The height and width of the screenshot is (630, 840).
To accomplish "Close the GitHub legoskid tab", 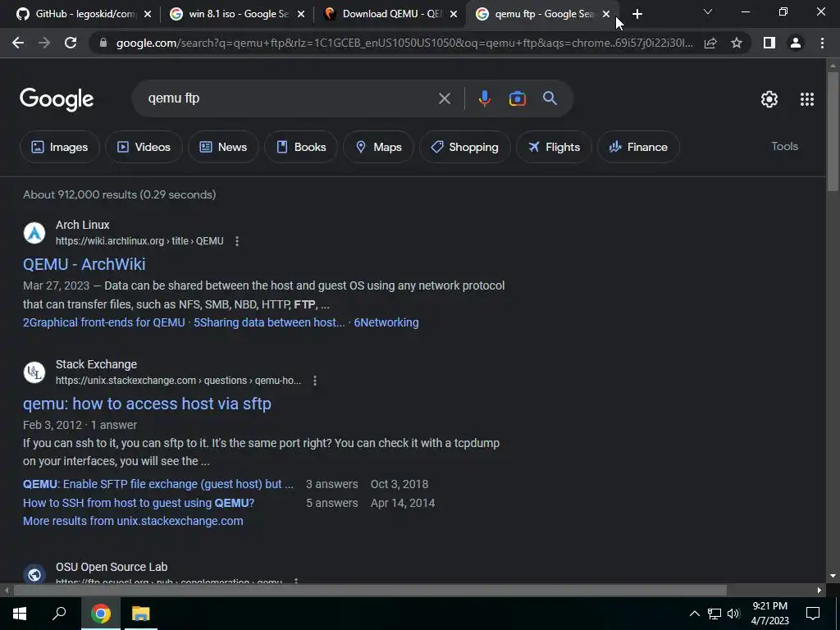I will coord(148,15).
